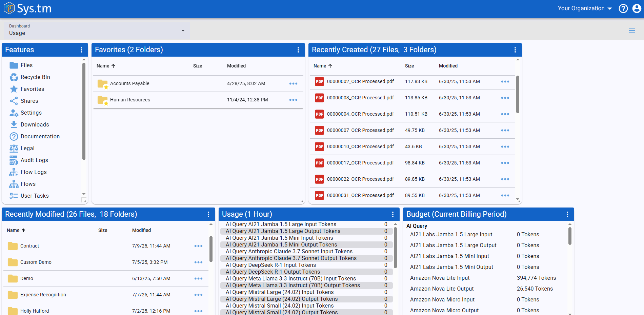Image resolution: width=644 pixels, height=315 pixels.
Task: Open Features panel kebab menu
Action: (x=81, y=50)
